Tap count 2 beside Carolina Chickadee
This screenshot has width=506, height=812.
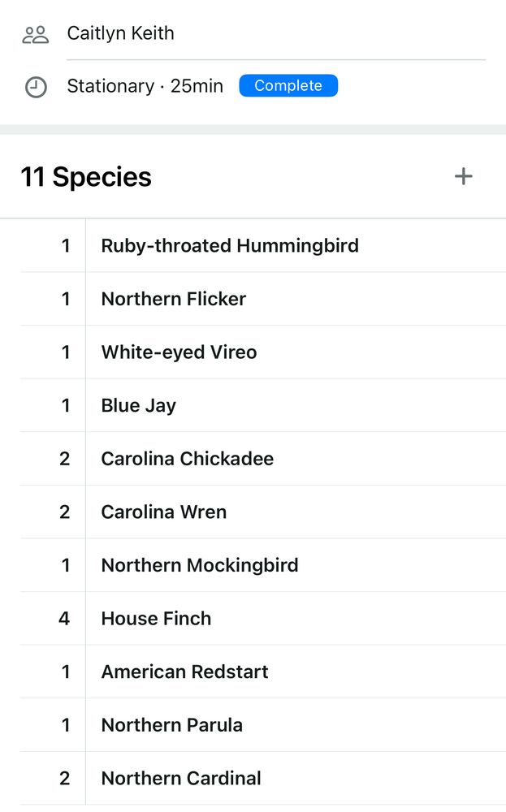[x=65, y=459]
